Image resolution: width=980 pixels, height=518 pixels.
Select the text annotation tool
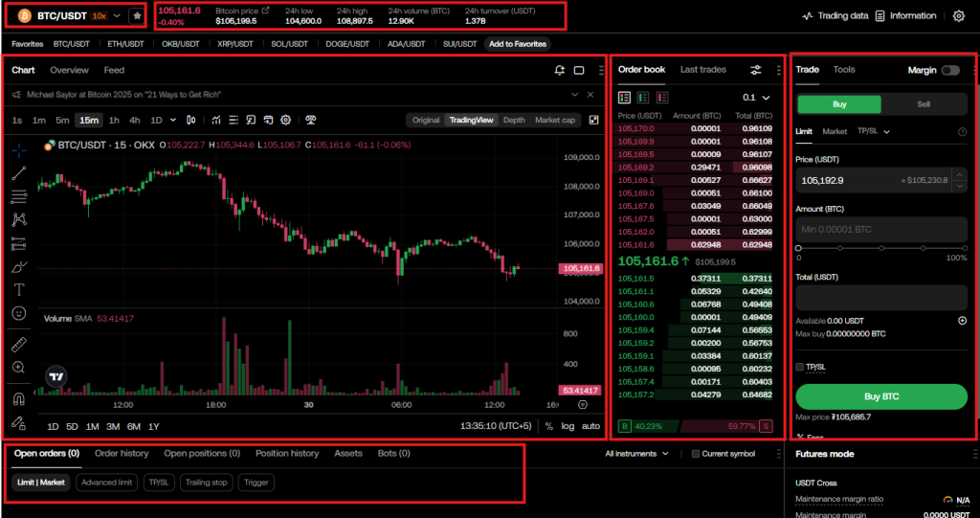pos(19,290)
